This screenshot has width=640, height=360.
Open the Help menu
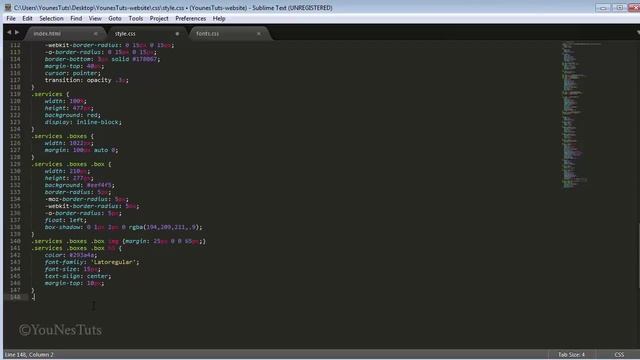click(x=219, y=18)
